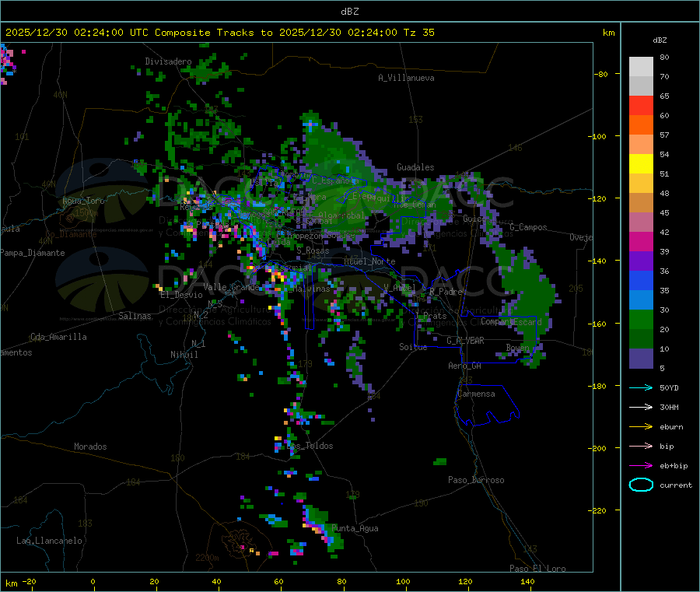Image resolution: width=700 pixels, height=592 pixels.
Task: Click the 5 dBZ slate-purple color swatch
Action: point(641,359)
